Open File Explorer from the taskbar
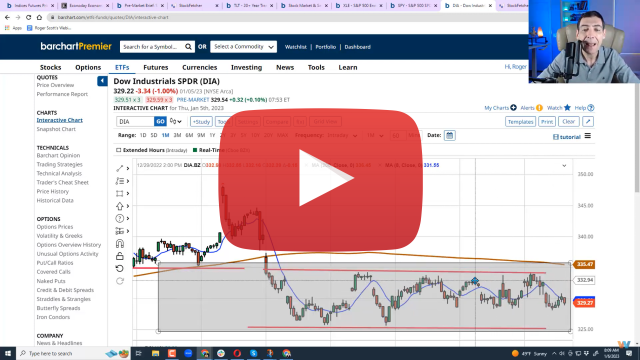640x360 pixels. [x=156, y=353]
